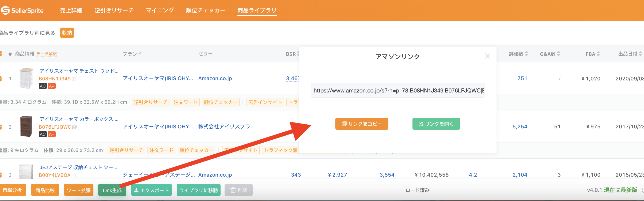Copy ASIN B08HN1J349 using its copy icon
The height and width of the screenshot is (201, 644).
pyautogui.click(x=74, y=79)
